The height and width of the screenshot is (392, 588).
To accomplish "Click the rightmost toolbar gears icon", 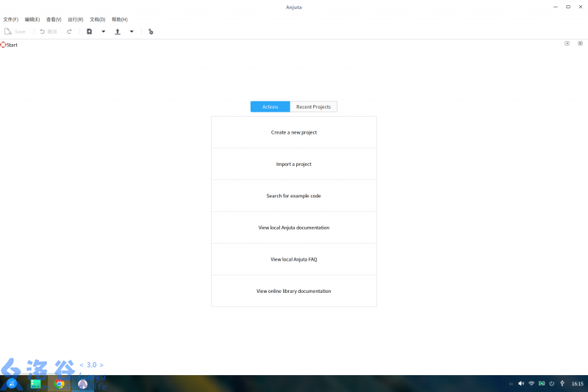I will 151,32.
